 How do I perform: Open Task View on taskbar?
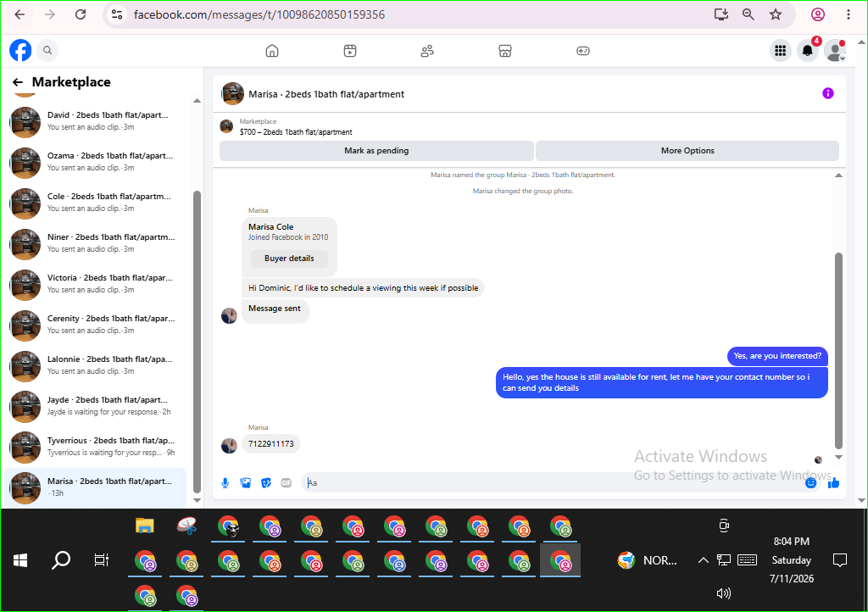[x=102, y=560]
